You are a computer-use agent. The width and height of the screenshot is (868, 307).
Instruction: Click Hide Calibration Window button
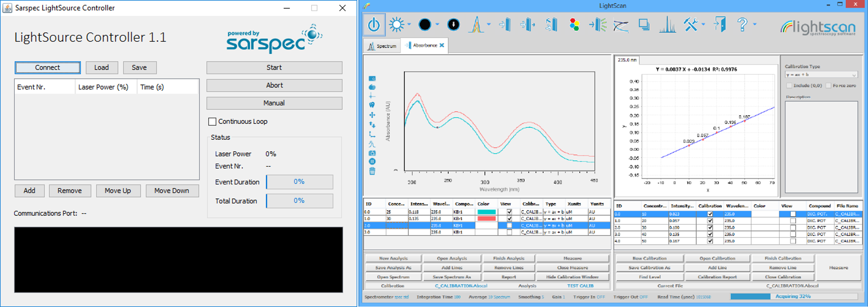[x=572, y=277]
